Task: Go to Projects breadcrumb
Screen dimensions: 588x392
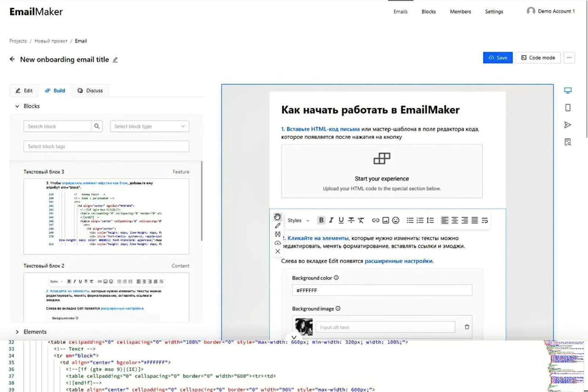Action: click(x=18, y=41)
